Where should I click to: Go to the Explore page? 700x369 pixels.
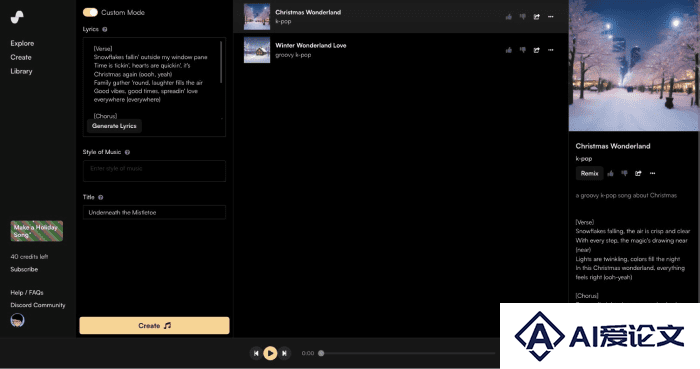22,43
